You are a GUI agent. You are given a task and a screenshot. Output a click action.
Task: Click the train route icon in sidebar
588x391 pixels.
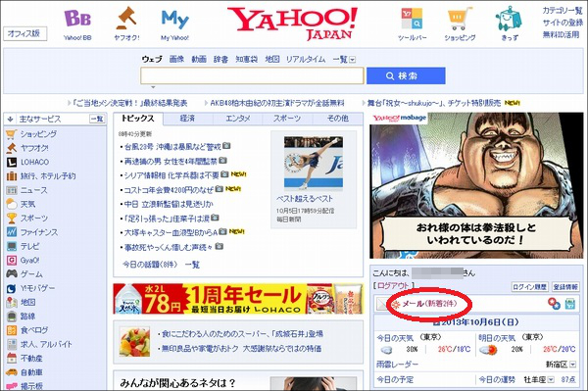click(x=12, y=317)
